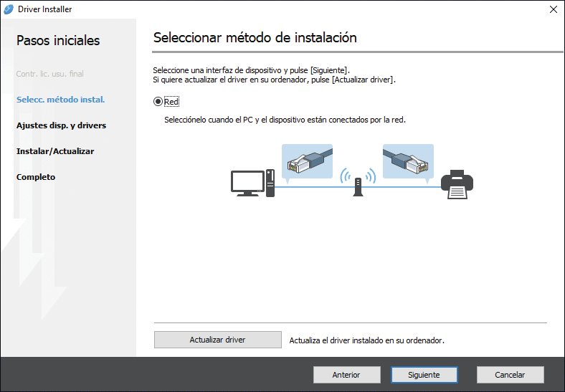Click the Red option label text
The image size is (565, 392).
(x=171, y=102)
